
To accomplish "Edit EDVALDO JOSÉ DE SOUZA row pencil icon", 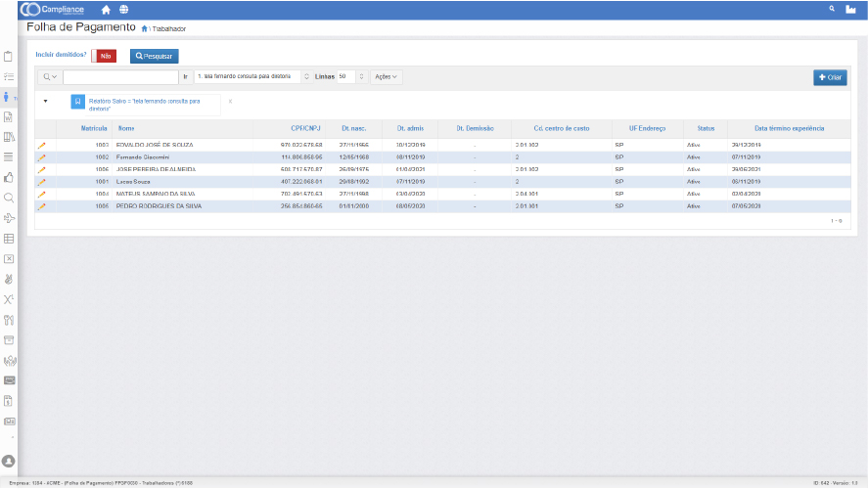I will click(x=42, y=145).
